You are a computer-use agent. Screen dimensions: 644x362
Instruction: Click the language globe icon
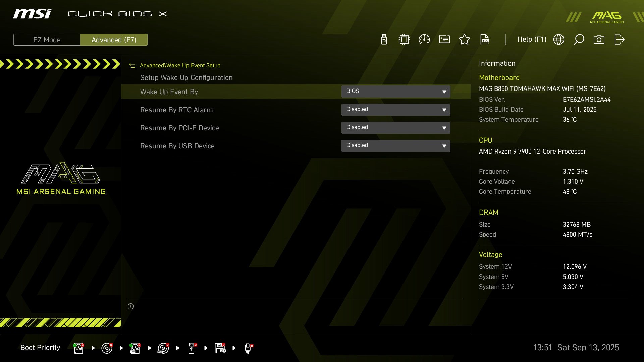coord(559,40)
